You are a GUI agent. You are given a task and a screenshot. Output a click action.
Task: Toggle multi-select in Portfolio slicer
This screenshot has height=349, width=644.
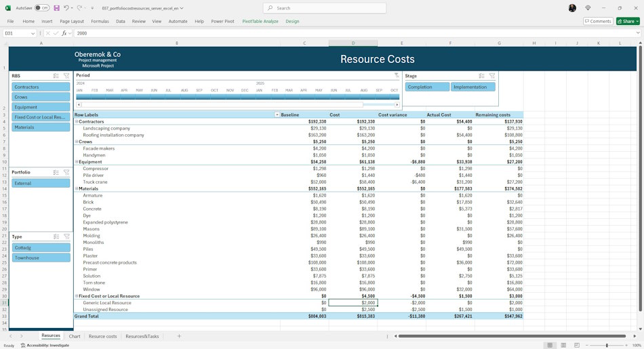[56, 172]
